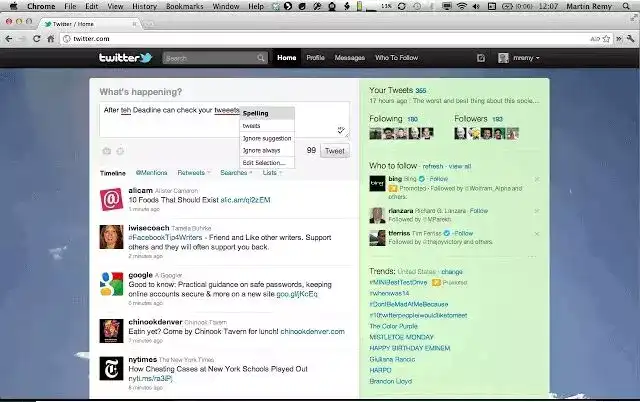Bookmark page with the star icon
The width and height of the screenshot is (640, 402).
(x=607, y=39)
